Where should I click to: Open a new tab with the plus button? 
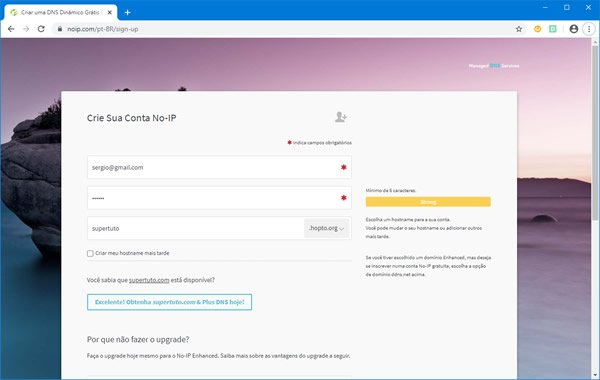pos(127,13)
